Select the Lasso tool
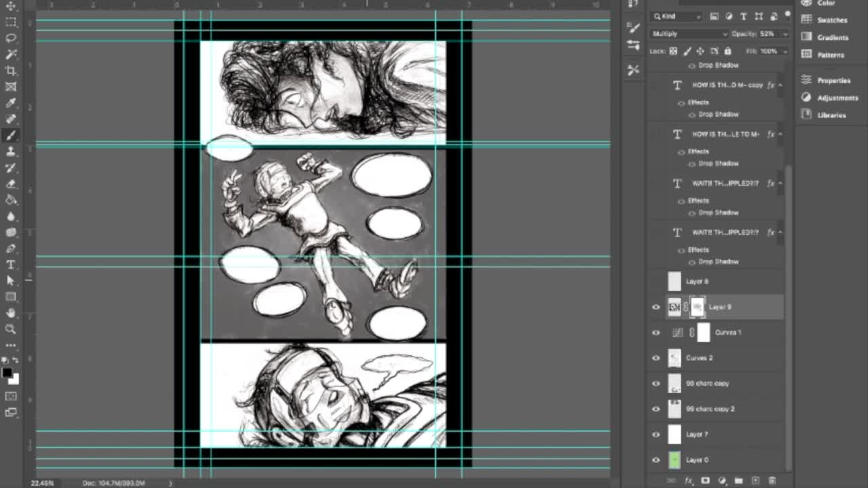 click(11, 39)
